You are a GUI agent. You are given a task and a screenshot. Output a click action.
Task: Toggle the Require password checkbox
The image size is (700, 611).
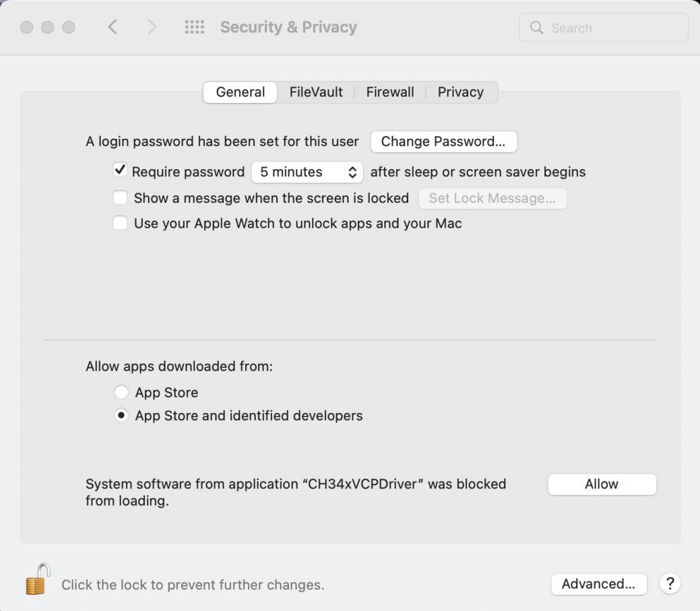pos(121,171)
